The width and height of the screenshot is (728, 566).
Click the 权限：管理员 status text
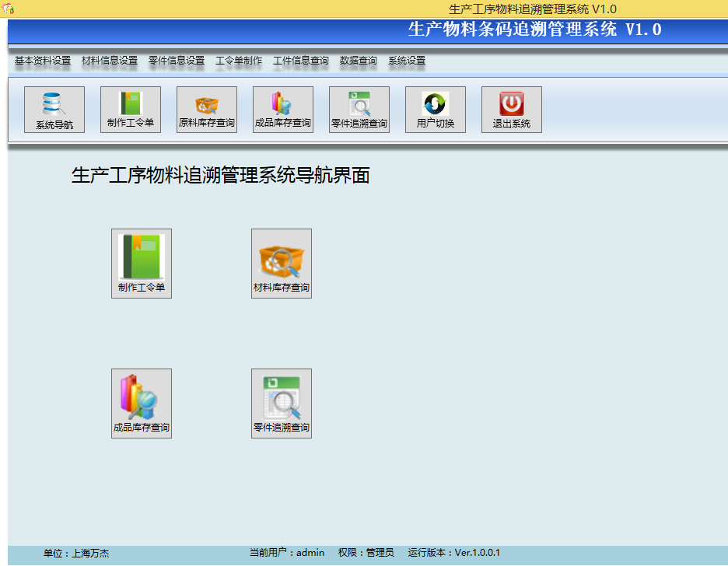[x=366, y=553]
